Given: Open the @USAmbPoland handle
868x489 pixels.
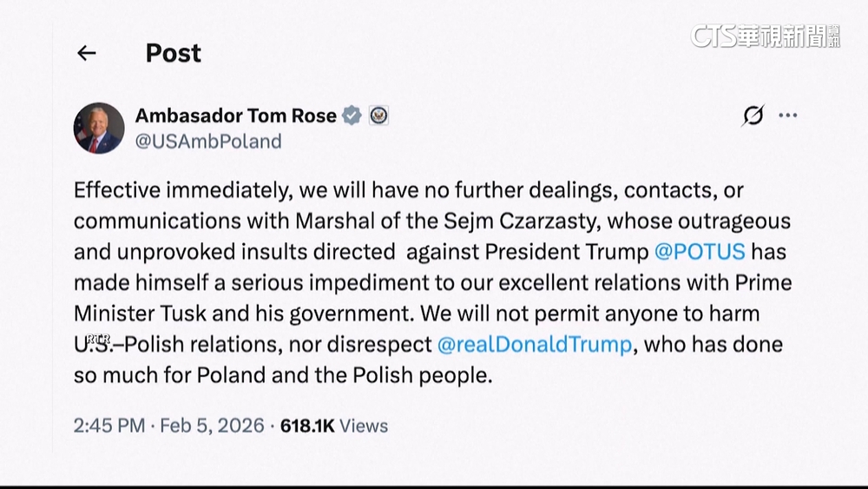Looking at the screenshot, I should click(208, 142).
